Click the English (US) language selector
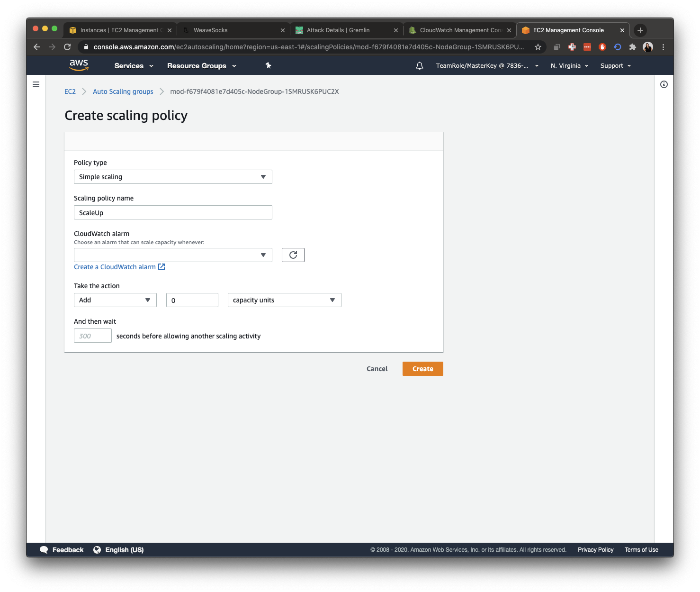The width and height of the screenshot is (700, 592). [125, 550]
